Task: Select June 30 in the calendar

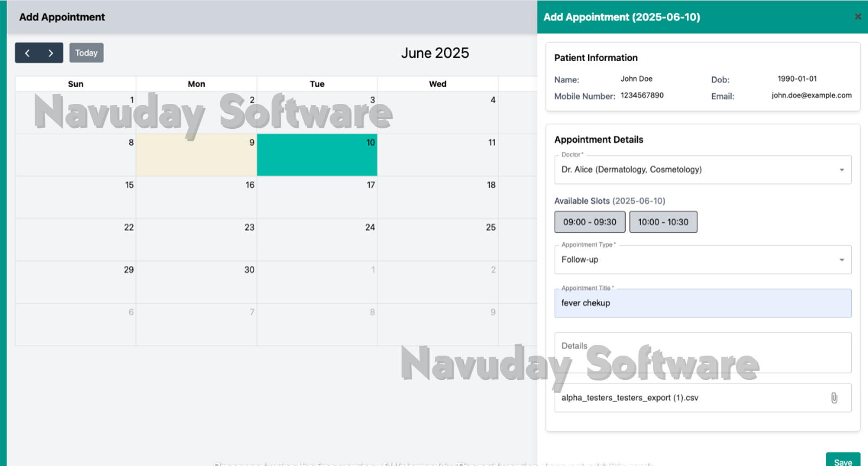Action: tap(196, 282)
